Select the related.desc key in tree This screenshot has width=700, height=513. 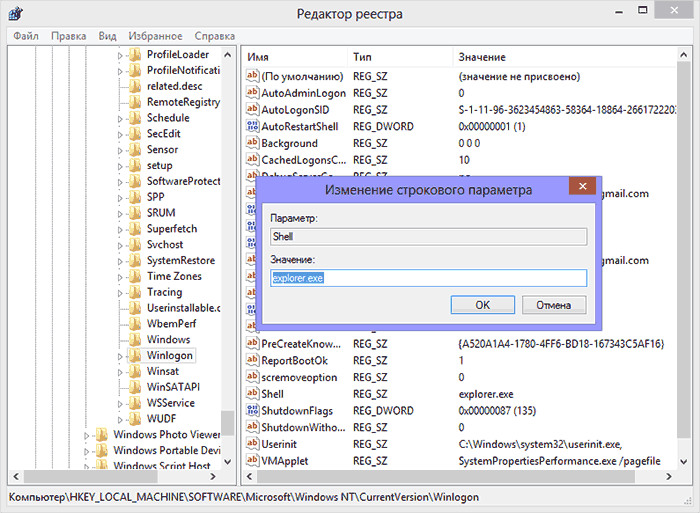coord(175,86)
